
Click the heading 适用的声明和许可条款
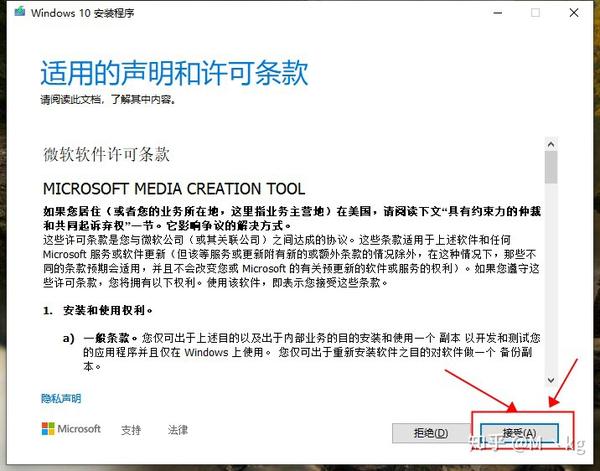[174, 72]
